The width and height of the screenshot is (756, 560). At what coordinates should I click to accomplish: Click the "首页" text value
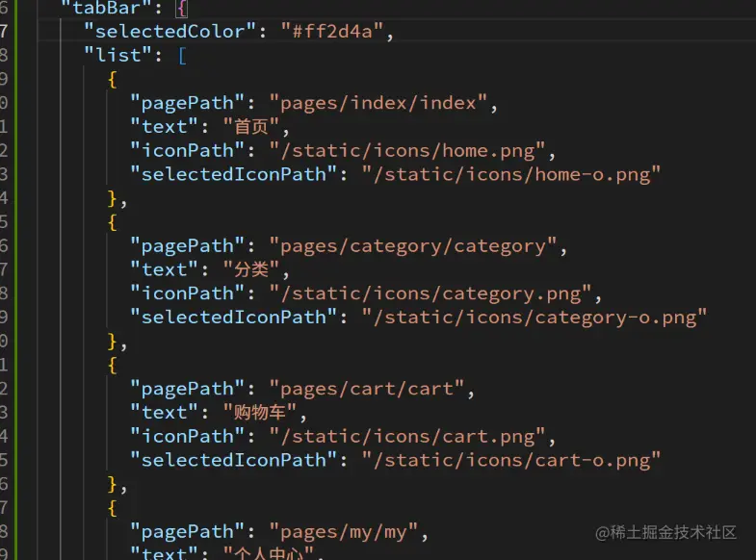tap(250, 127)
